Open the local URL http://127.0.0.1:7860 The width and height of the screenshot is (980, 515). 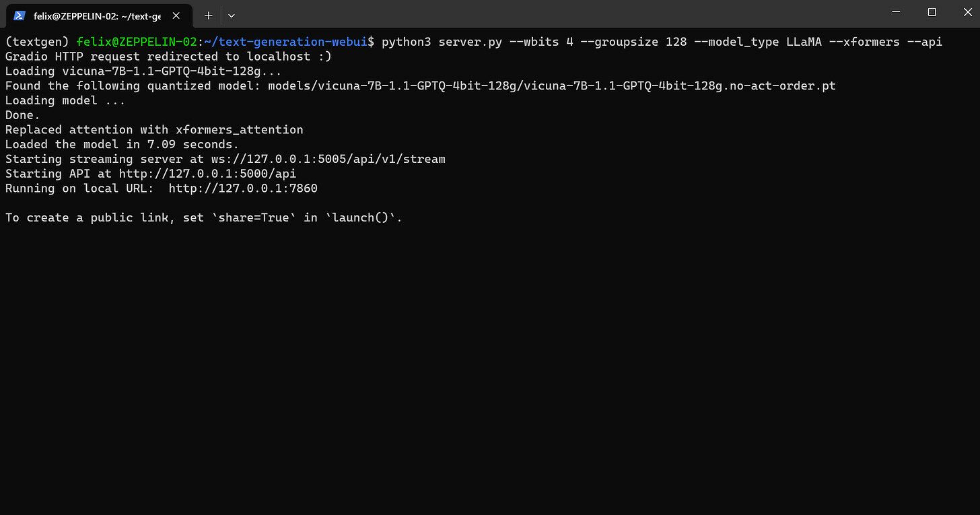tap(243, 188)
